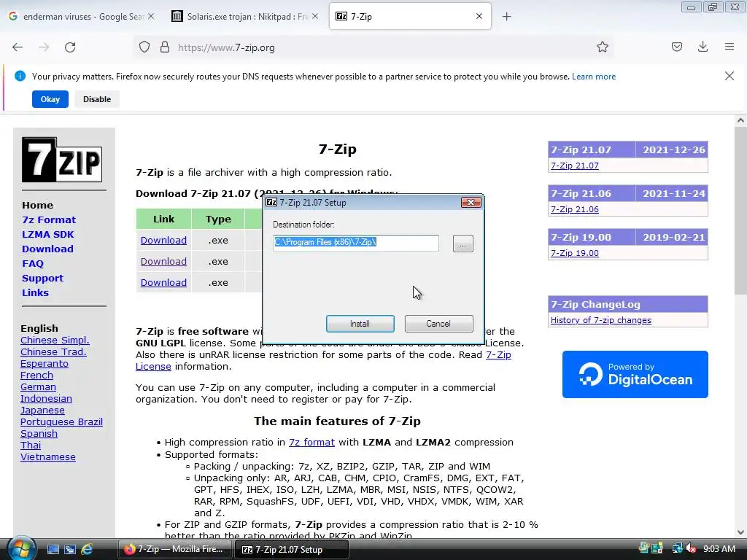Open the 7z Format sidebar link

click(x=49, y=219)
